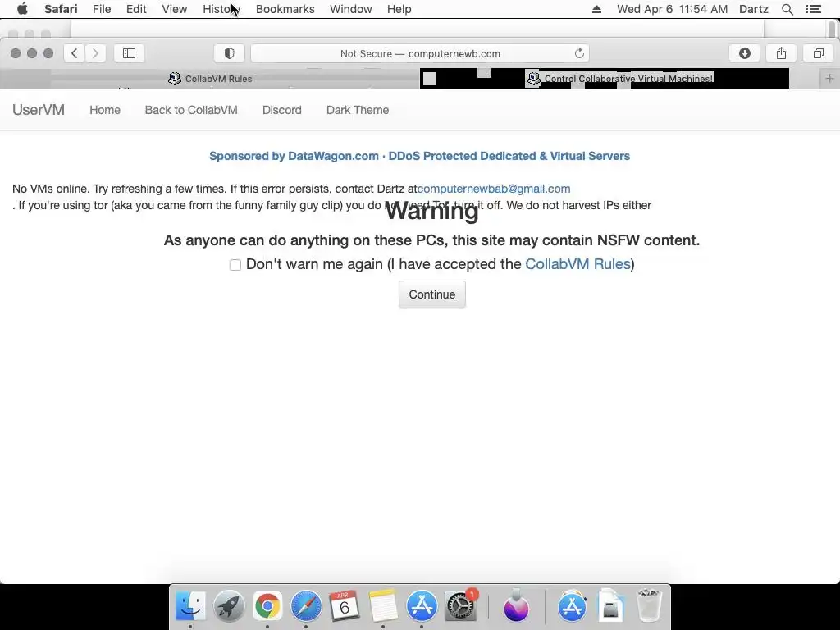Go forward with Safari's forward arrow

coord(95,53)
